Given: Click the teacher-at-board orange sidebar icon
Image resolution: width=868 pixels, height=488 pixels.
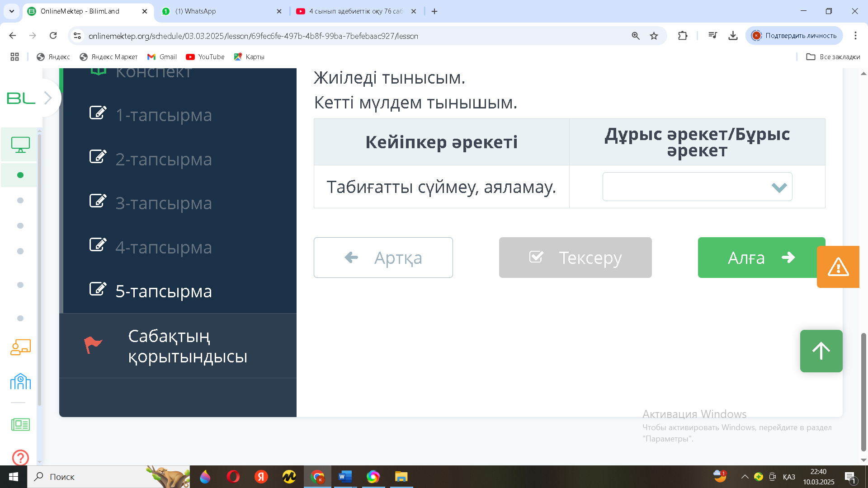Looking at the screenshot, I should click(20, 347).
